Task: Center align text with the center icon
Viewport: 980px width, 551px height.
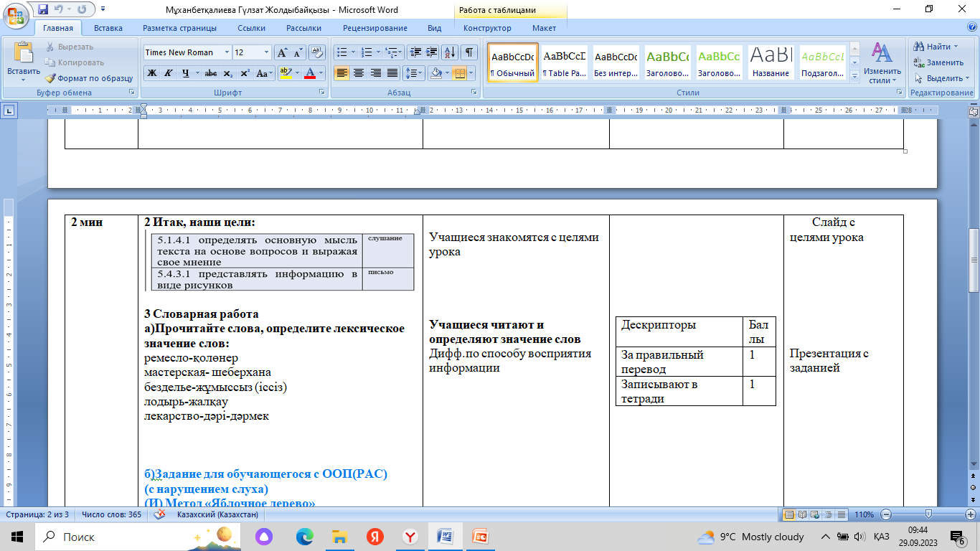Action: pos(359,73)
